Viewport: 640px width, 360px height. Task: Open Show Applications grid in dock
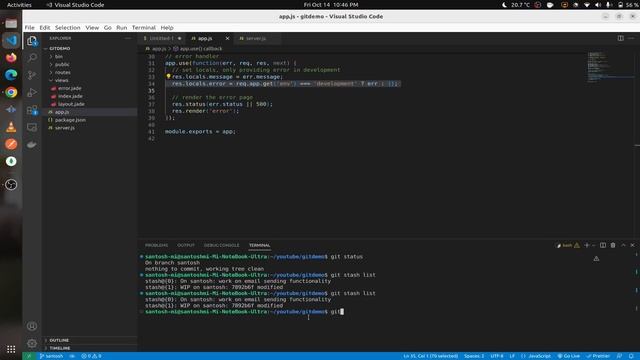coord(11,349)
